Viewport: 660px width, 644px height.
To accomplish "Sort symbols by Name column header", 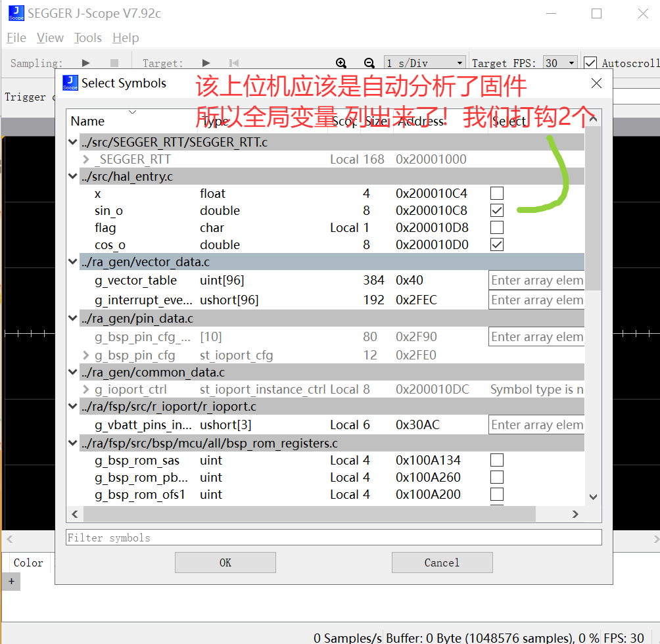I will tap(87, 121).
